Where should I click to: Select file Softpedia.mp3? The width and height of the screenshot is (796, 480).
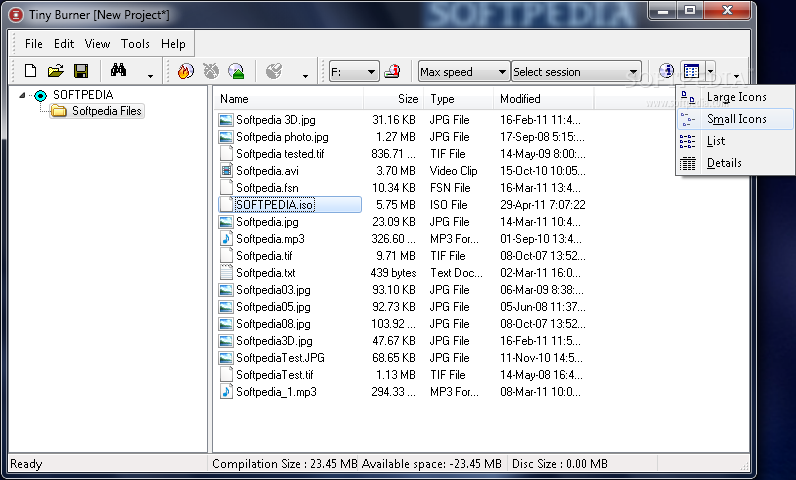pyautogui.click(x=270, y=239)
